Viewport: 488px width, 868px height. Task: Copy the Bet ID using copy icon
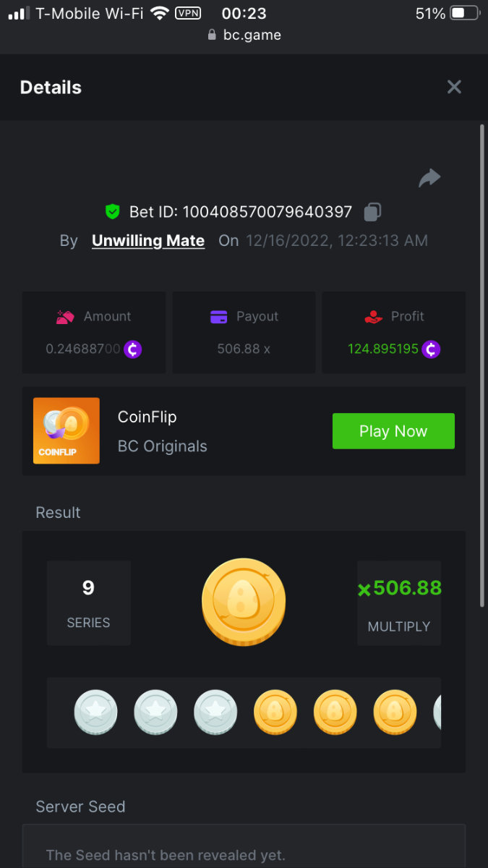(372, 212)
